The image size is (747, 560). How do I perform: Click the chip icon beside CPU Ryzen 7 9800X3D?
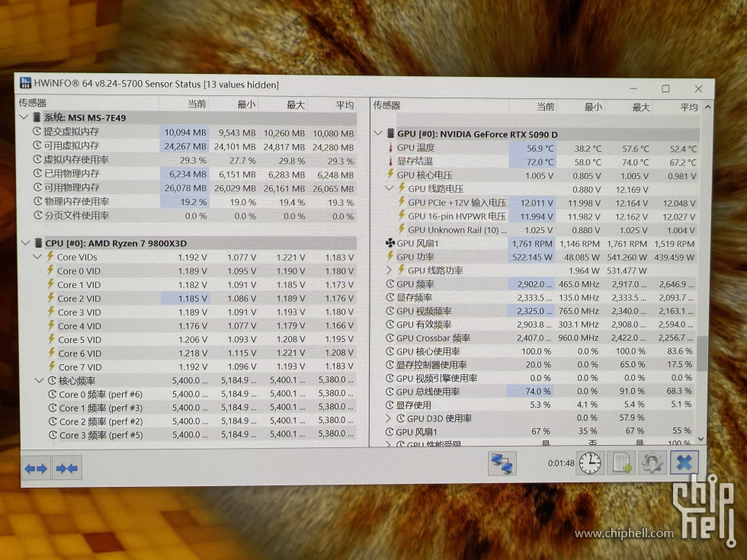click(x=39, y=243)
